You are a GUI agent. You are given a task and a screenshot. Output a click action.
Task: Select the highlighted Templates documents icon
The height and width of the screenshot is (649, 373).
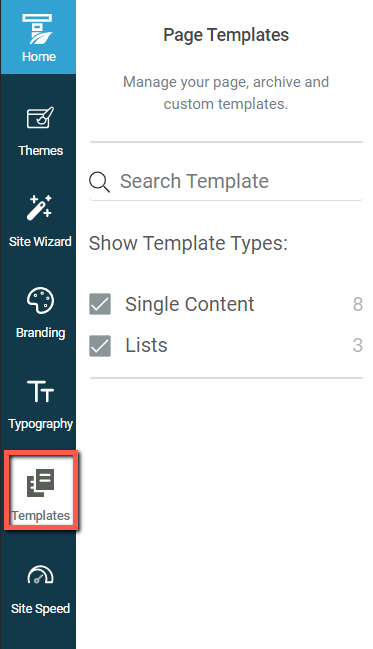click(41, 483)
